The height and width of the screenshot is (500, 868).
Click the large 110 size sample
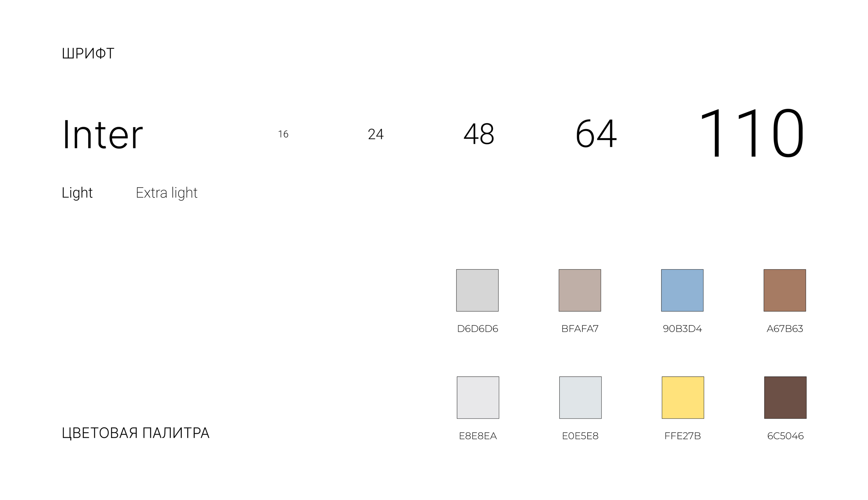(x=752, y=133)
